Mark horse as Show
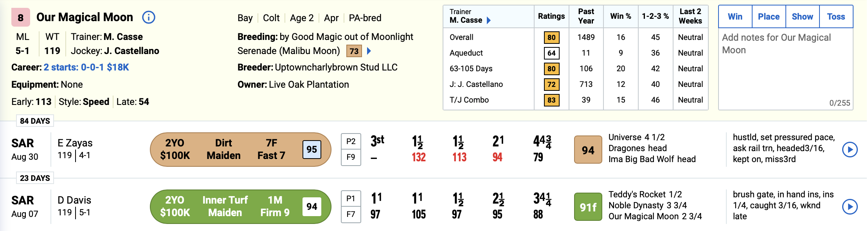 pyautogui.click(x=802, y=17)
